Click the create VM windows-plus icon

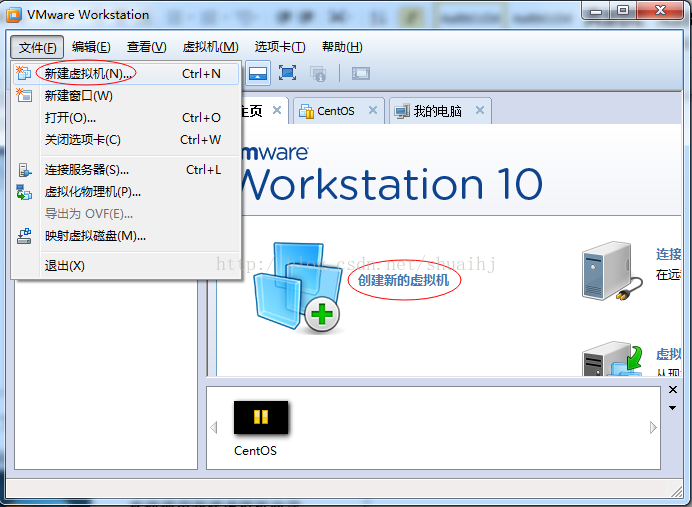298,287
